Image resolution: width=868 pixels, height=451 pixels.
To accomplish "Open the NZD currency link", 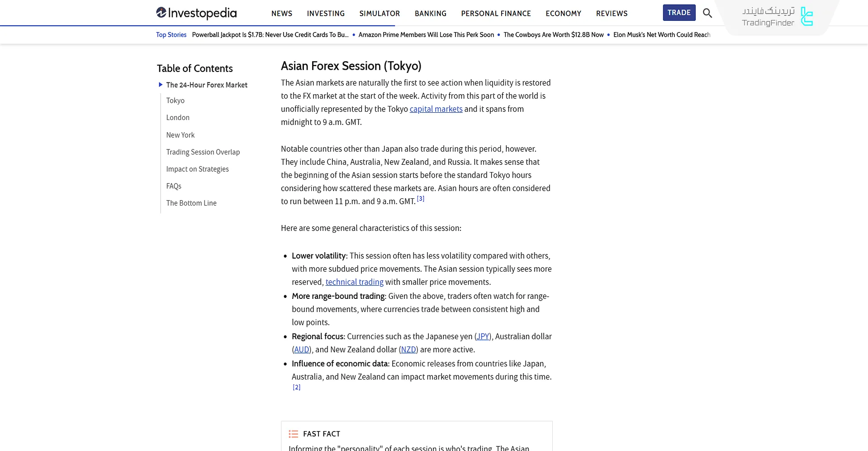I will click(408, 350).
